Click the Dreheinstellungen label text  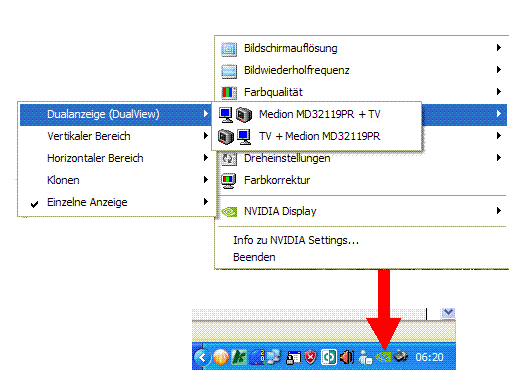click(287, 158)
